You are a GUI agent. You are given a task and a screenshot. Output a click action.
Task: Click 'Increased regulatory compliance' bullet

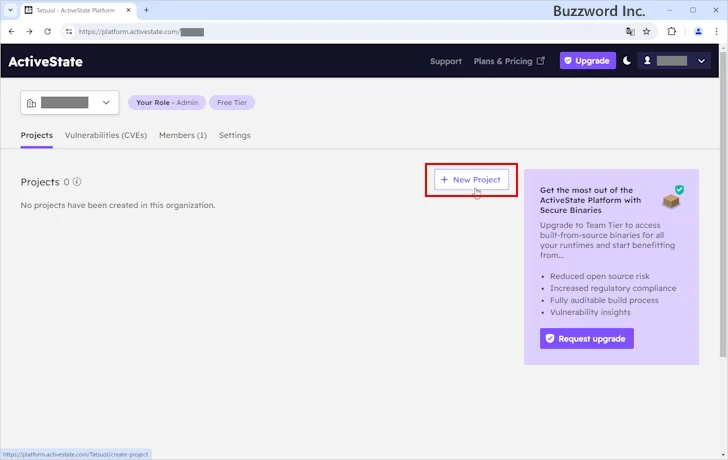pyautogui.click(x=613, y=288)
